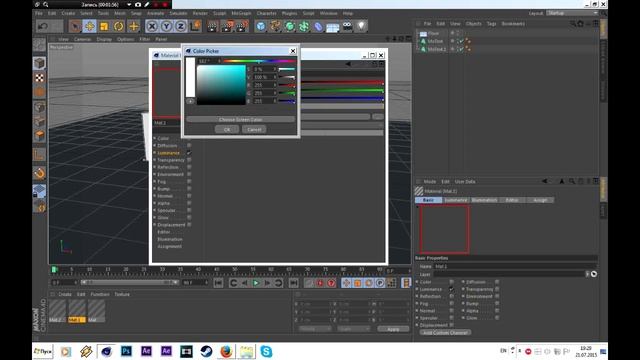Click the Floor environment icon
This screenshot has height=360, width=640.
click(332, 27)
